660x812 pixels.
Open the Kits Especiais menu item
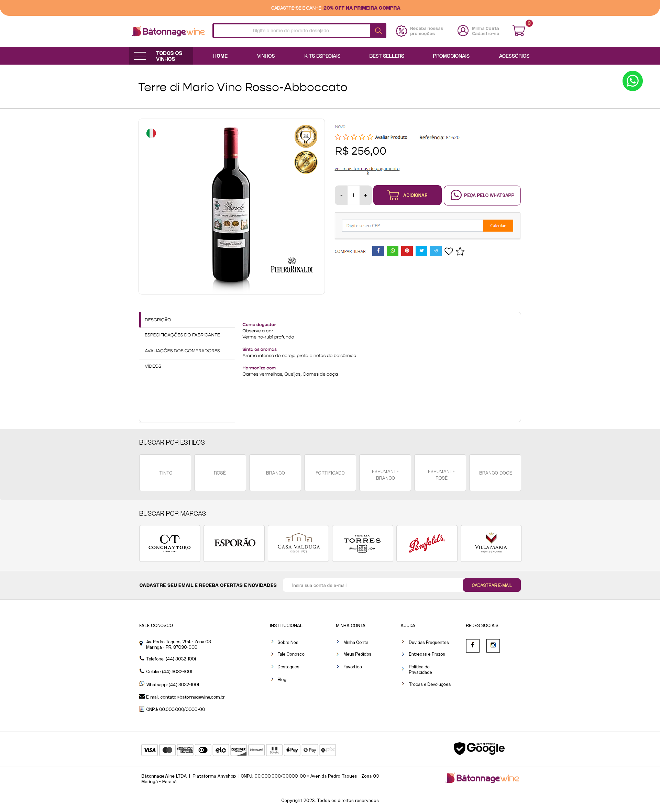[x=322, y=56]
